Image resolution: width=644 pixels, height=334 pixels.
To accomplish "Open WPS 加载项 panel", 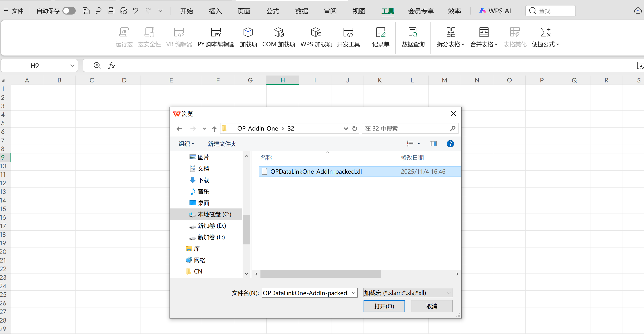I will [x=316, y=37].
